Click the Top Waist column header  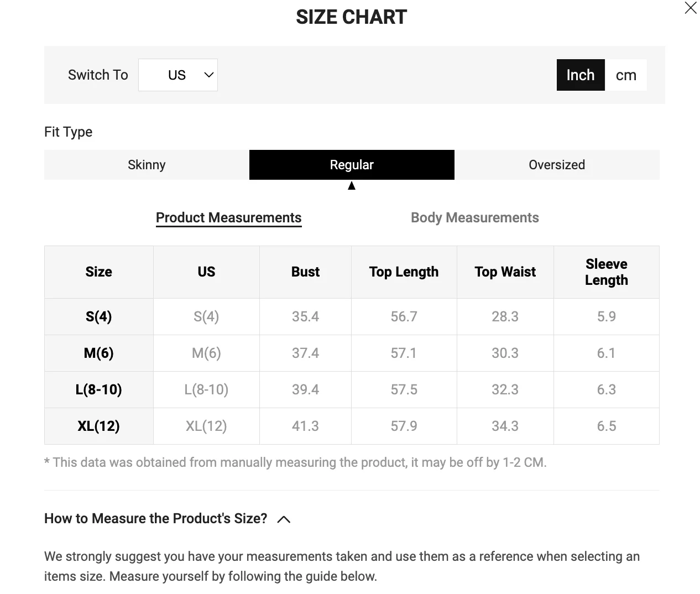[x=505, y=272]
